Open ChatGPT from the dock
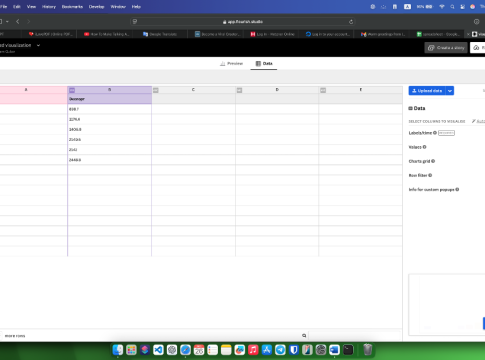The height and width of the screenshot is (360, 485). click(172, 350)
